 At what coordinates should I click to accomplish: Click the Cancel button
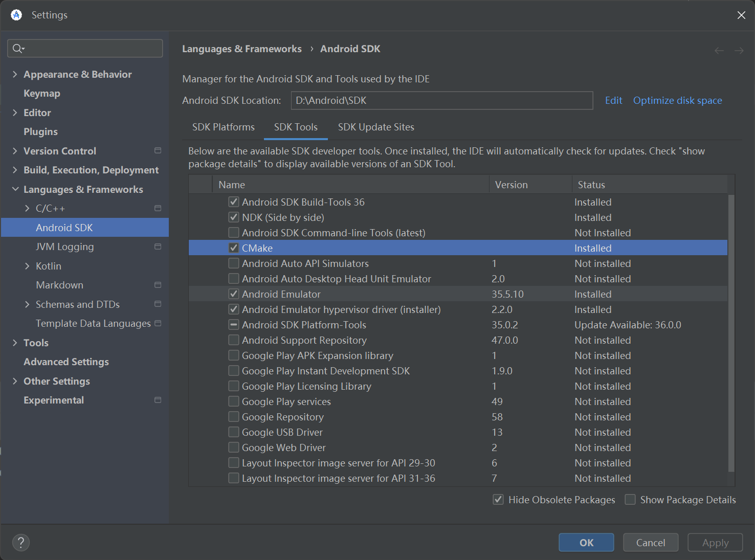651,543
